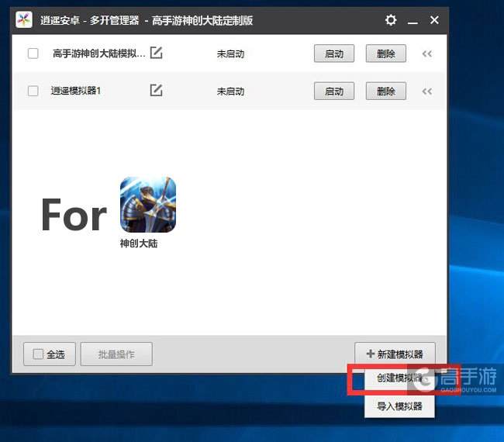
Task: Minimize the multi-instance manager window
Action: [x=413, y=19]
